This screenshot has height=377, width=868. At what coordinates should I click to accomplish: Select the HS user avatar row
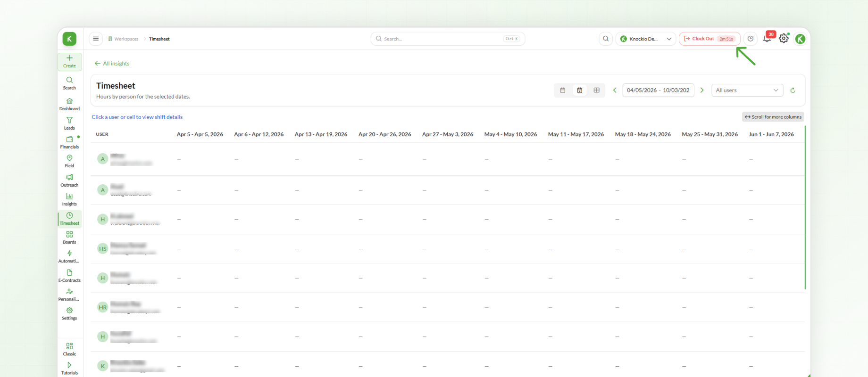pyautogui.click(x=103, y=249)
